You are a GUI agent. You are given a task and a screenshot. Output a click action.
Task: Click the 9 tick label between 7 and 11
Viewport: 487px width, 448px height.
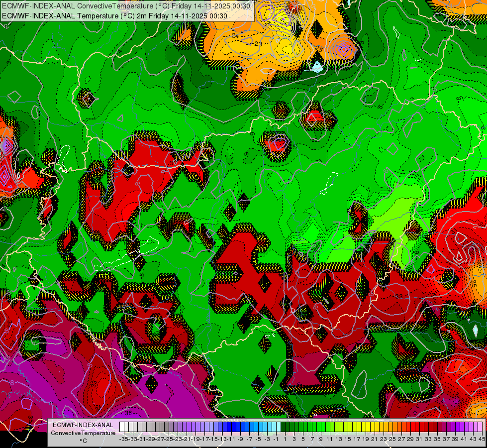(321, 439)
